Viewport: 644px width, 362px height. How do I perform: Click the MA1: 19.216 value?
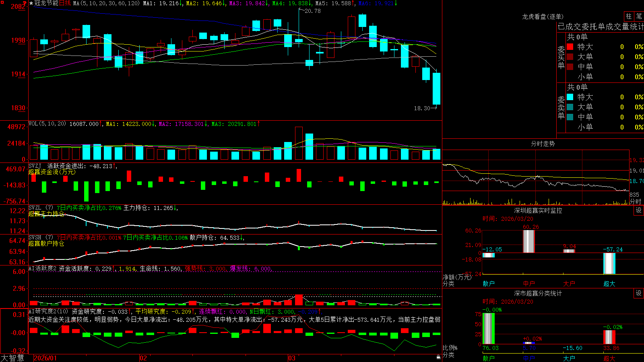(x=163, y=3)
